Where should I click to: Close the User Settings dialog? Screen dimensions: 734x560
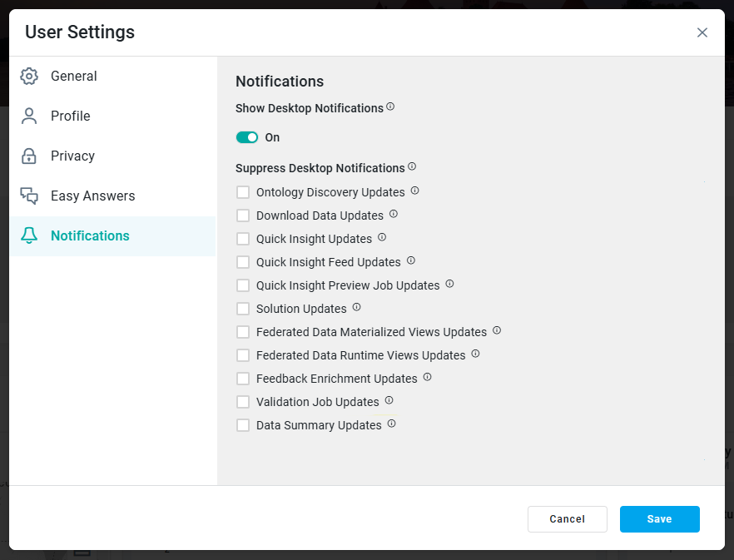click(x=702, y=32)
